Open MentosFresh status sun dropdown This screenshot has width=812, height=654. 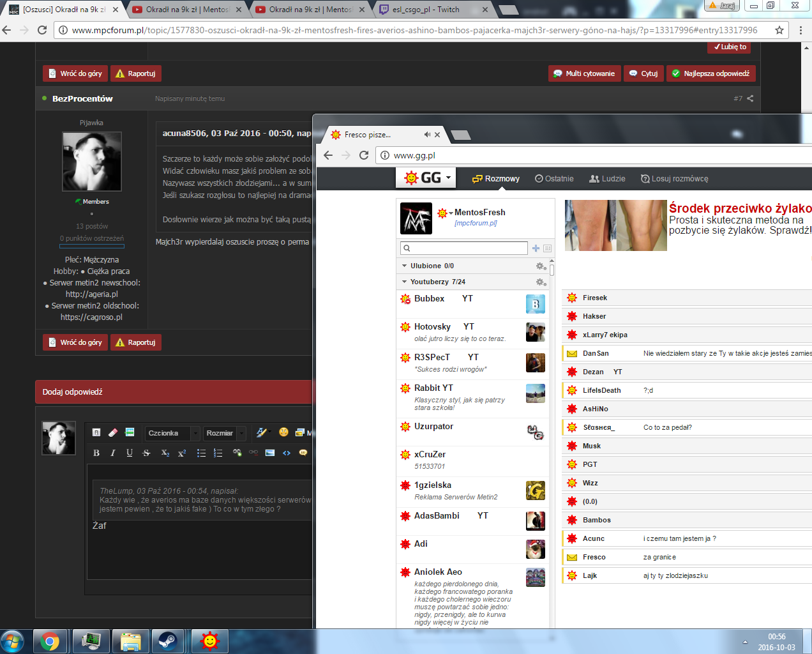click(x=445, y=213)
